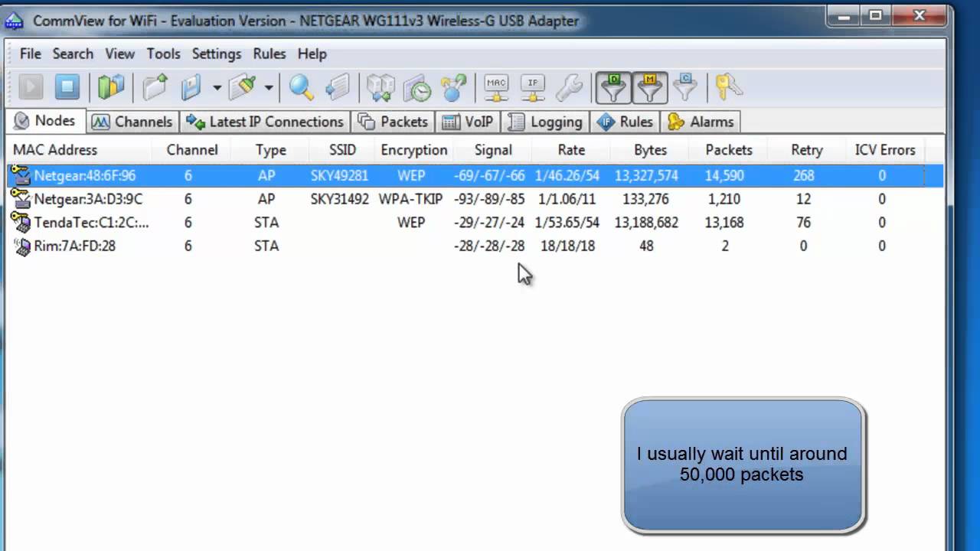Open the Help menu

pyautogui.click(x=312, y=54)
